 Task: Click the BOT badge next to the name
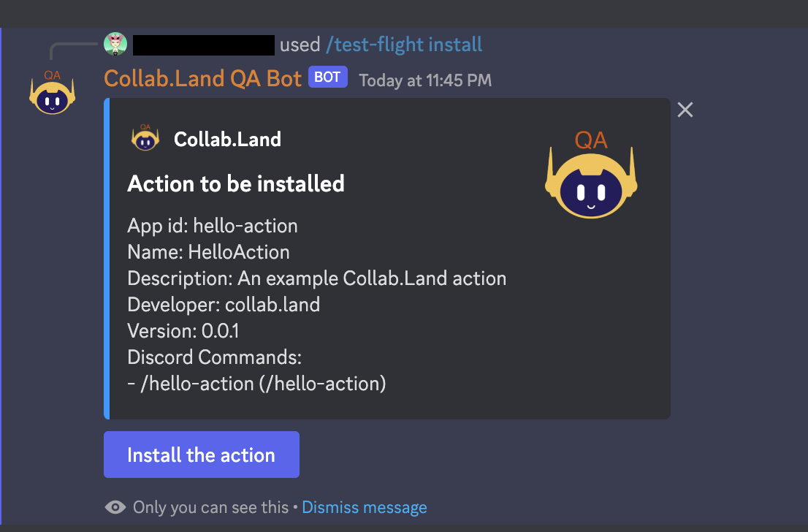(327, 77)
